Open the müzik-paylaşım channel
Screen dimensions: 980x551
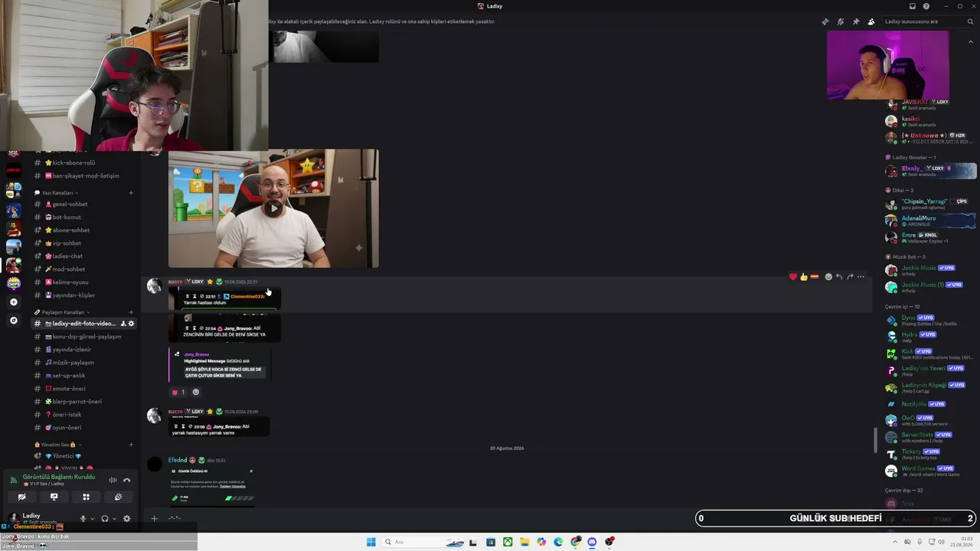(x=83, y=363)
